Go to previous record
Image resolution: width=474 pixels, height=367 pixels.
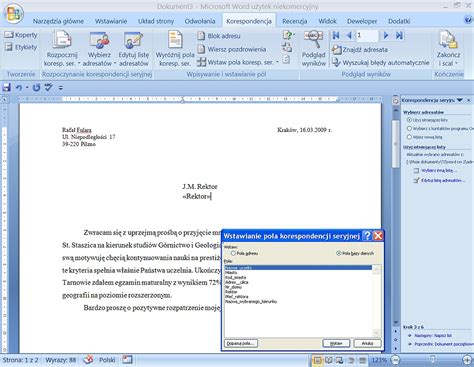(x=349, y=35)
